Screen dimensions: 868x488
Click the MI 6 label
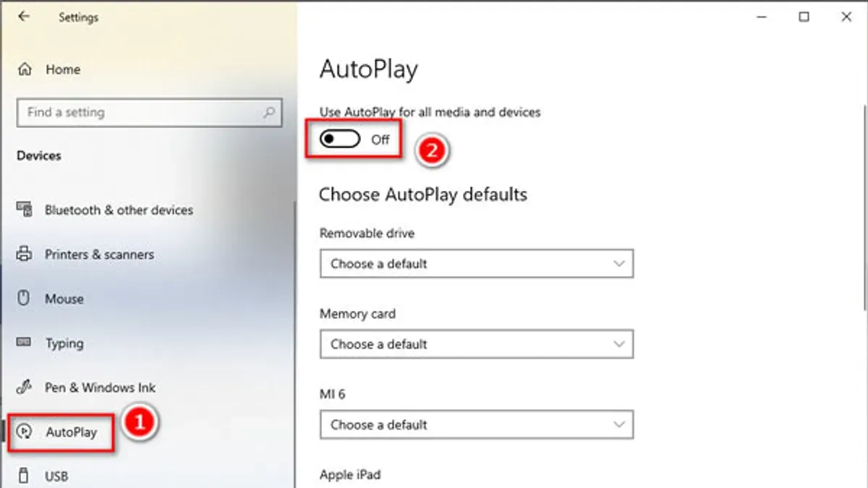(333, 394)
